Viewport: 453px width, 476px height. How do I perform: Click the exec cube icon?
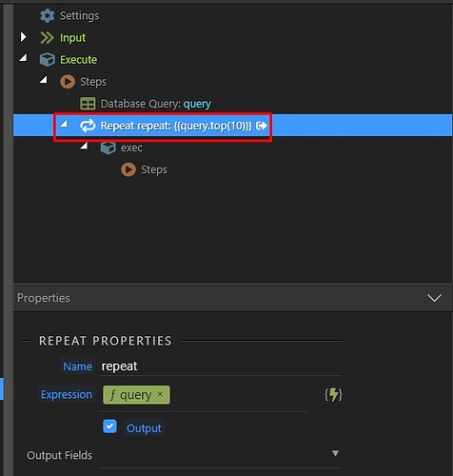coord(108,148)
